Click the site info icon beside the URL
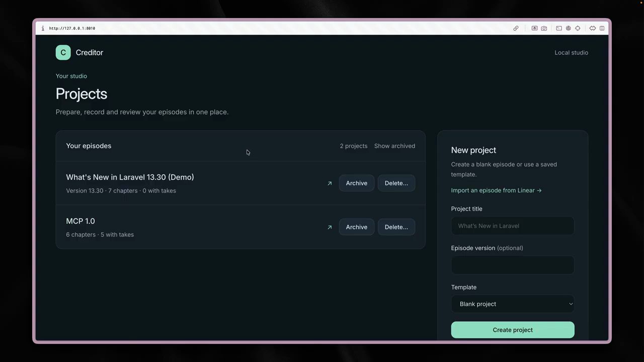This screenshot has height=362, width=644. [x=43, y=28]
